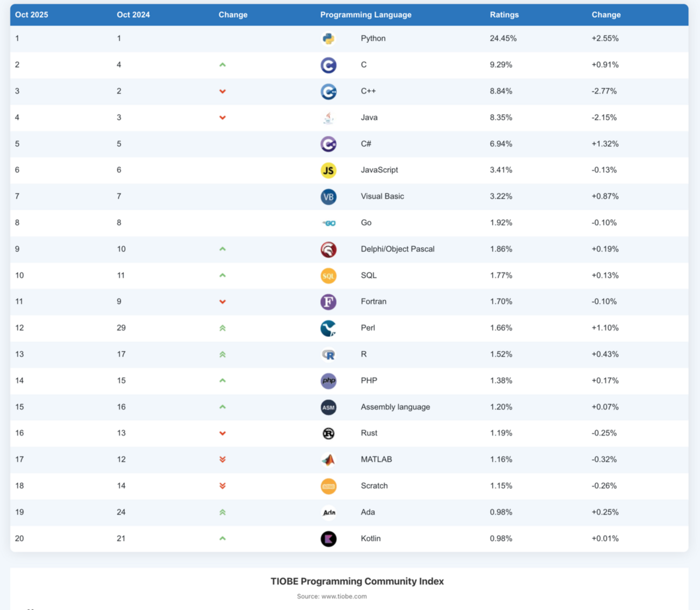Click the Programming Language column header
This screenshot has width=700, height=610.
point(366,15)
